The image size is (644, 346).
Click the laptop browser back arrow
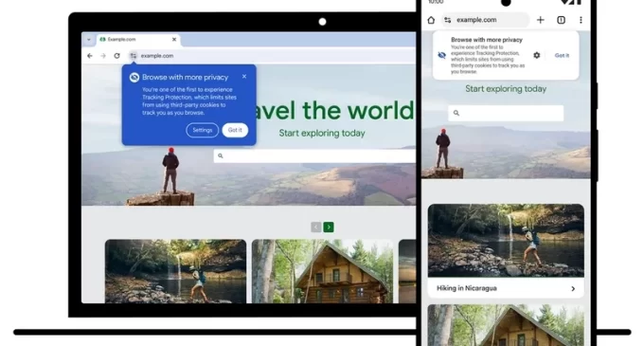tap(90, 56)
